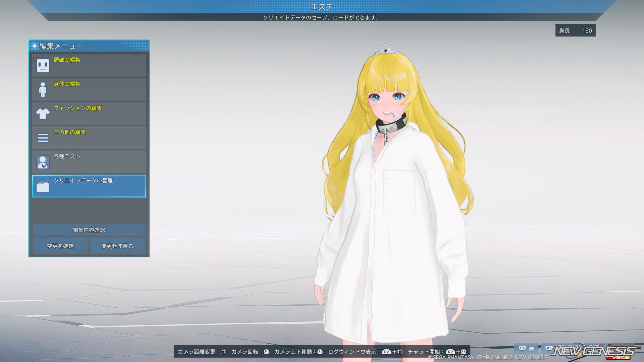This screenshot has width=644, height=362.
Task: Confirm changes with 変更を確定 button
Action: (x=60, y=246)
